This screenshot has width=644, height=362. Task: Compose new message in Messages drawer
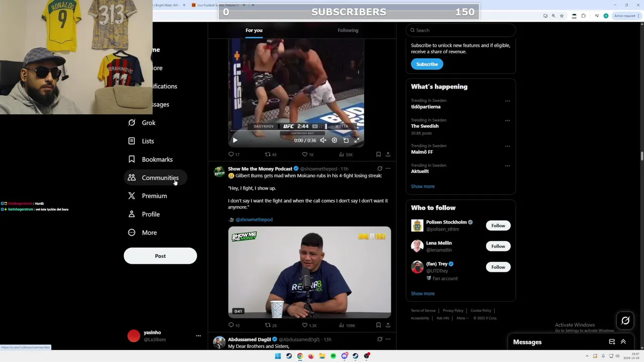click(x=612, y=342)
